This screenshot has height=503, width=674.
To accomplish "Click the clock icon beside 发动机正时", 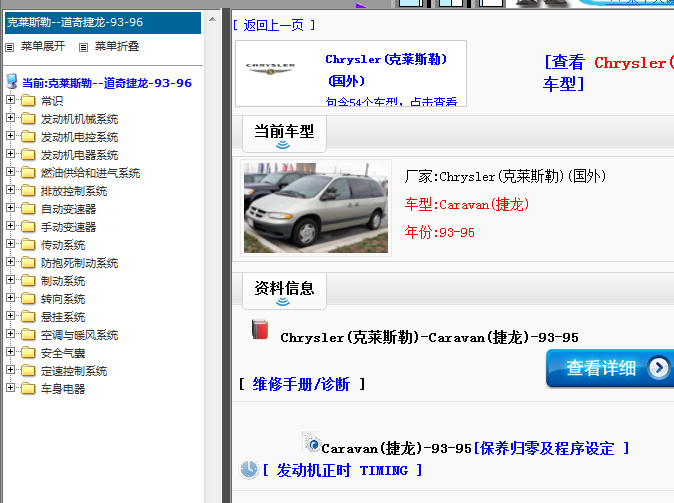I will (x=249, y=469).
